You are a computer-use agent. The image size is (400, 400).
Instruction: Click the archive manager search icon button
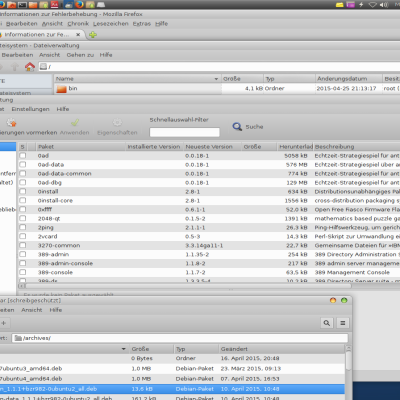click(x=327, y=323)
